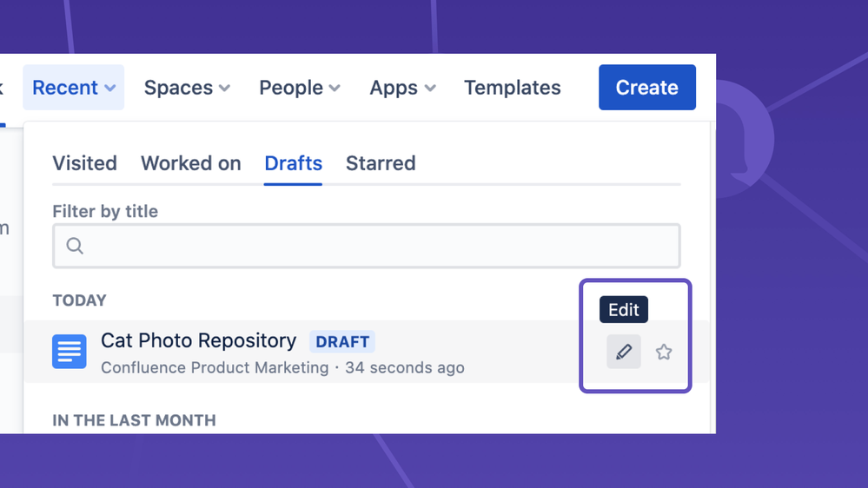
Task: Open the Cat Photo Repository draft title
Action: [199, 341]
